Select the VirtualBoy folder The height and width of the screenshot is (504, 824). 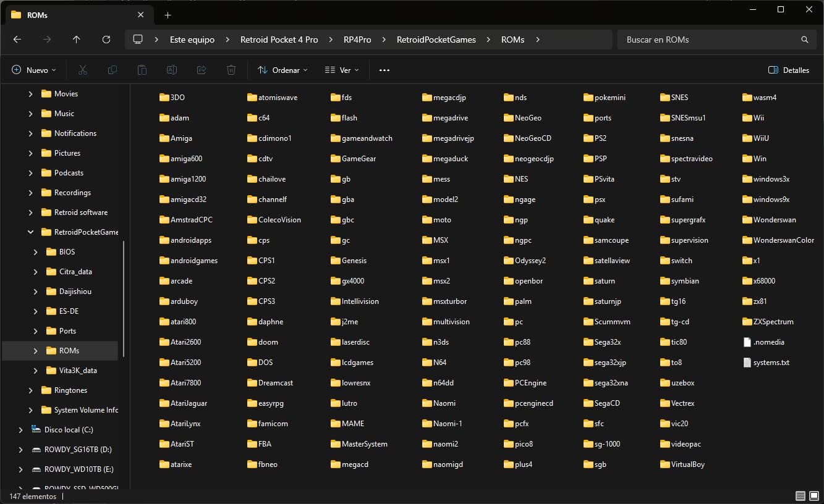point(682,464)
